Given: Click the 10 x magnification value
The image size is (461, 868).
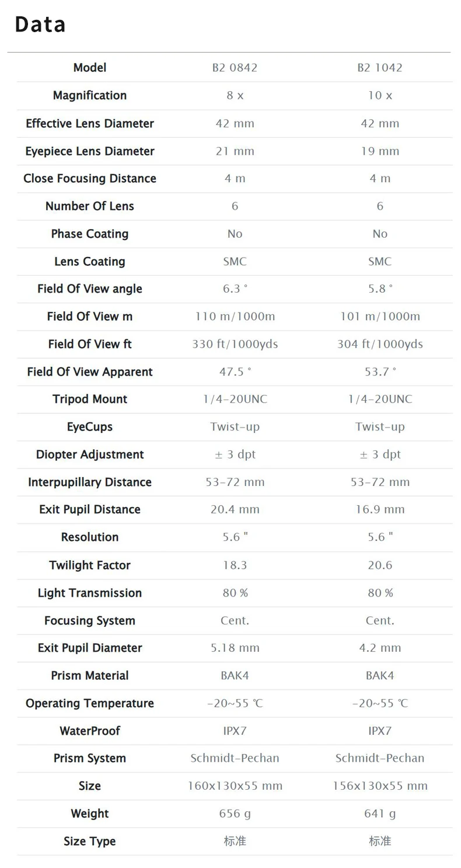Looking at the screenshot, I should (380, 95).
